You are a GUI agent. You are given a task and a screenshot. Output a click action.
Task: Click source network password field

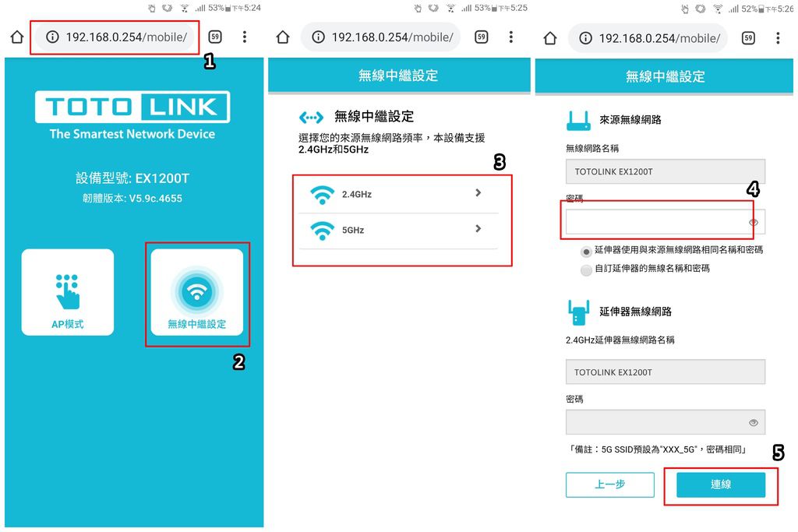click(666, 222)
